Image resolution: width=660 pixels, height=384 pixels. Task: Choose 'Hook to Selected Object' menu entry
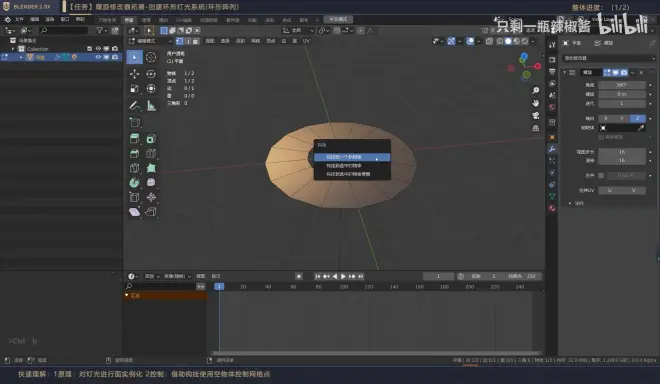[x=352, y=165]
